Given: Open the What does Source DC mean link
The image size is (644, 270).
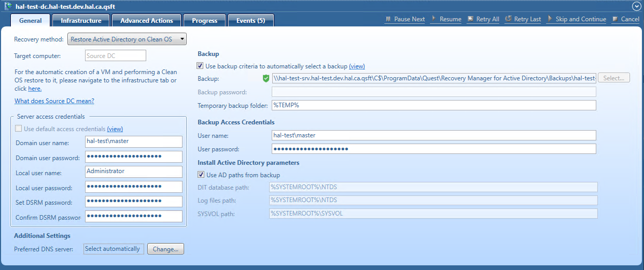Looking at the screenshot, I should [x=54, y=101].
